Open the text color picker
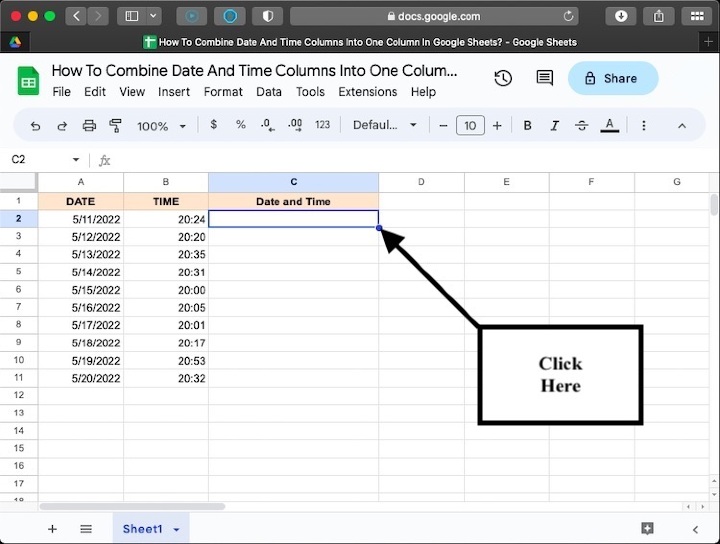 pyautogui.click(x=609, y=125)
